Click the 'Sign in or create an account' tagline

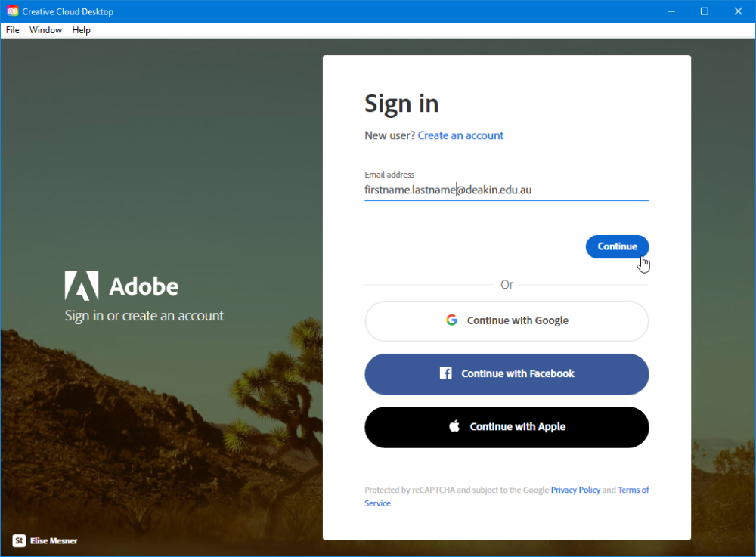point(144,316)
